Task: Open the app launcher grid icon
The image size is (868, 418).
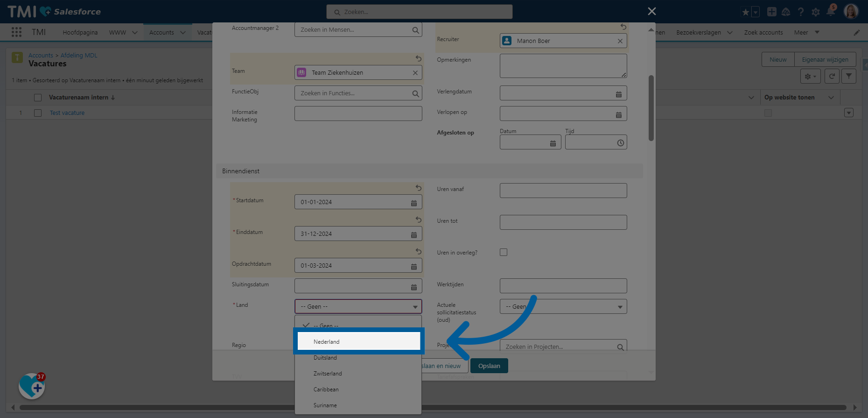Action: [16, 32]
